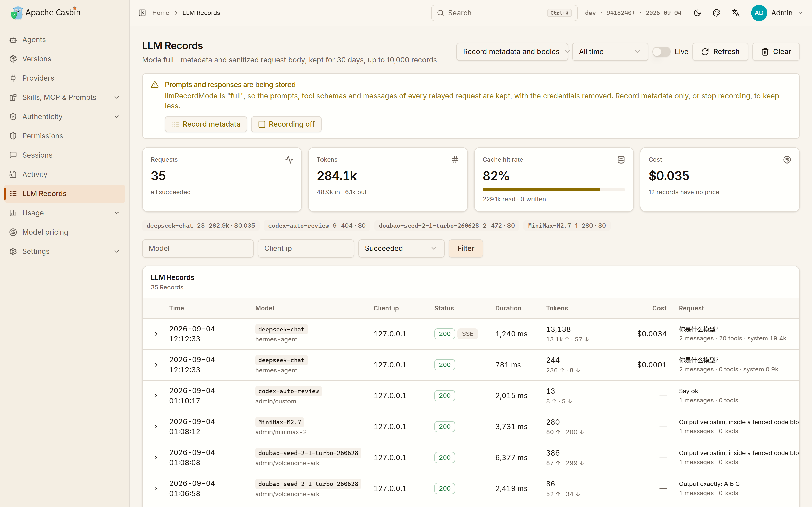Click the Apache Casbin logo
Image resolution: width=812 pixels, height=507 pixels.
[x=45, y=13]
